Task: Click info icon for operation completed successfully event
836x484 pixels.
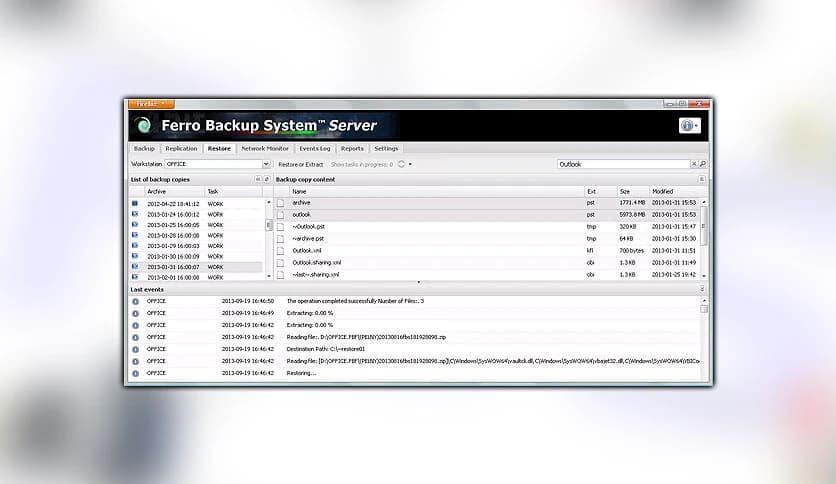Action: click(x=135, y=301)
